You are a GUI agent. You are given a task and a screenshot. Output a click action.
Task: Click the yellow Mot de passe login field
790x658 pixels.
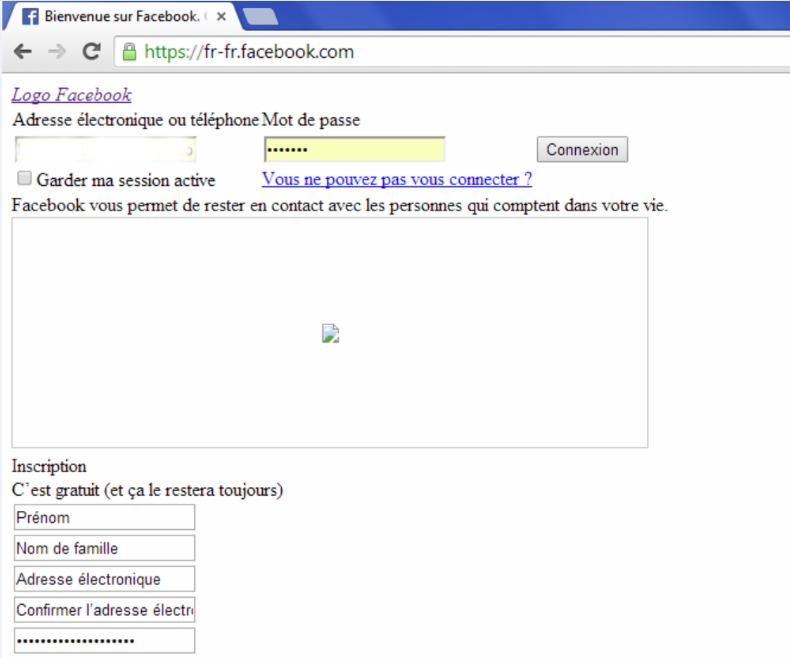355,149
